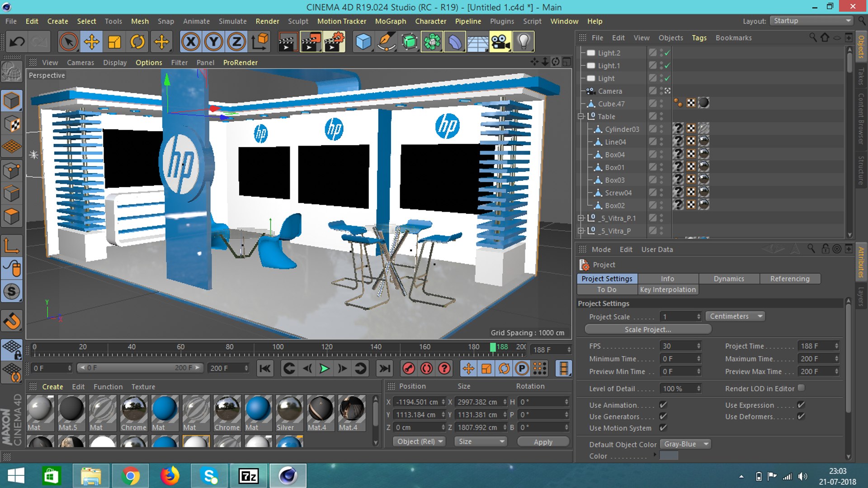
Task: Switch to the Dynamics tab
Action: [729, 279]
